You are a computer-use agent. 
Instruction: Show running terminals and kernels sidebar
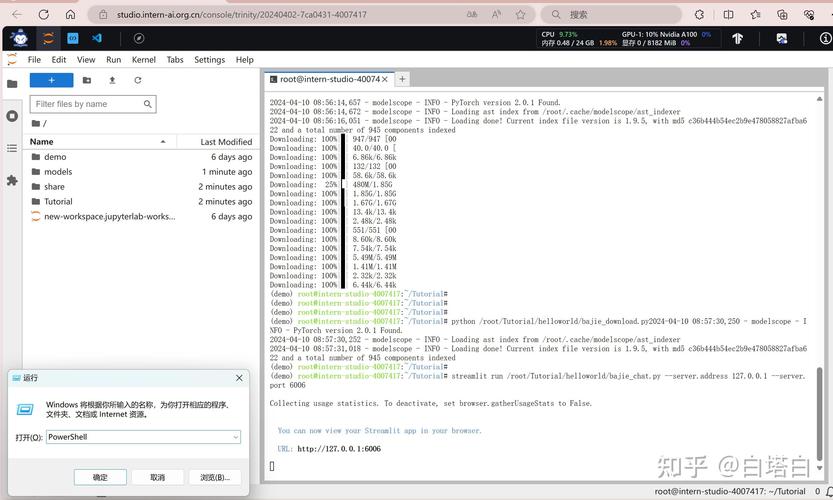click(12, 116)
